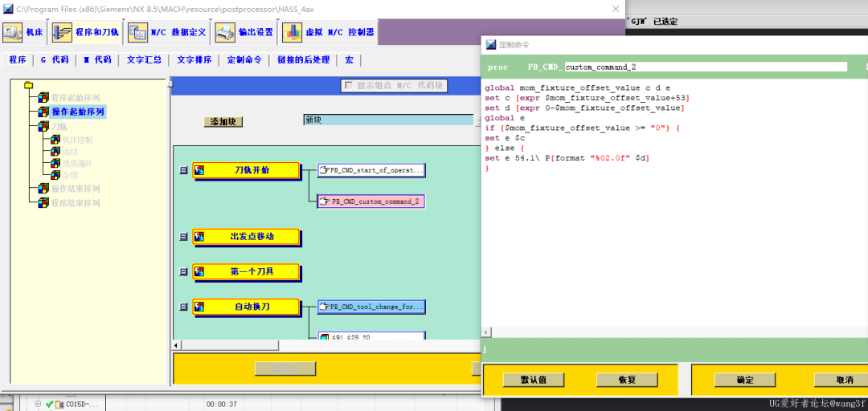
Task: Click the yellow folder icon in tree
Action: tap(29, 85)
